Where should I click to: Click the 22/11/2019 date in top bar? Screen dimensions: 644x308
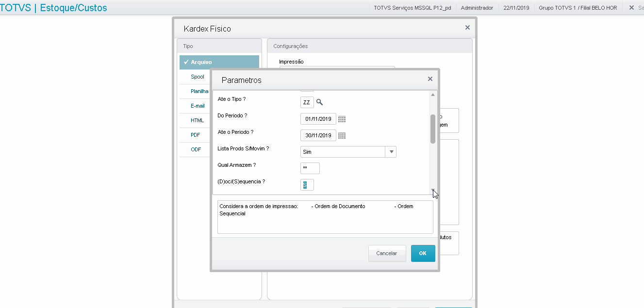click(516, 8)
